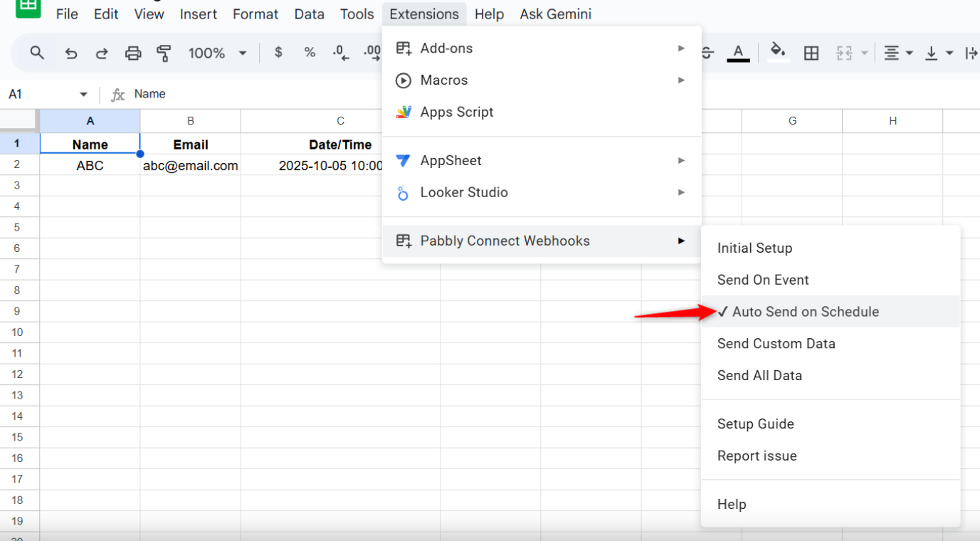
Task: Open the File menu
Action: point(67,14)
